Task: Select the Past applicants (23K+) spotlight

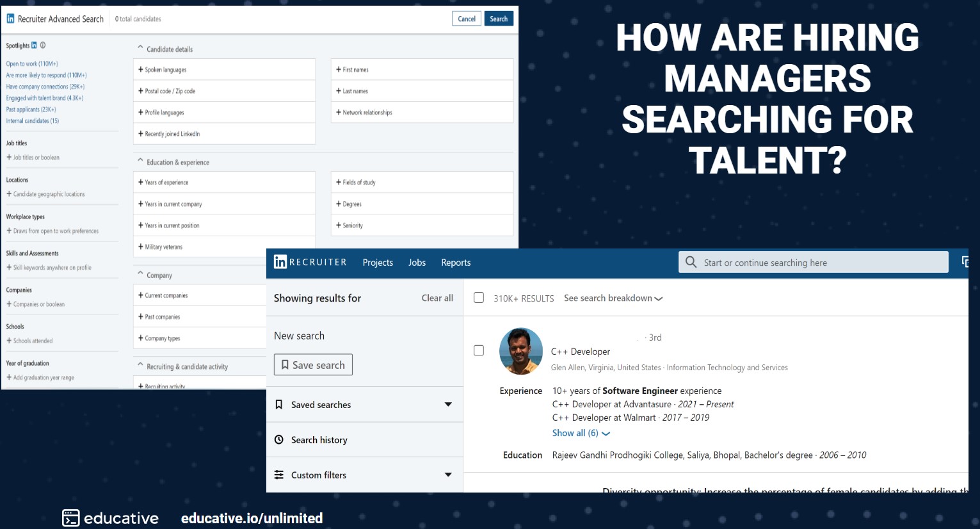Action: [31, 109]
